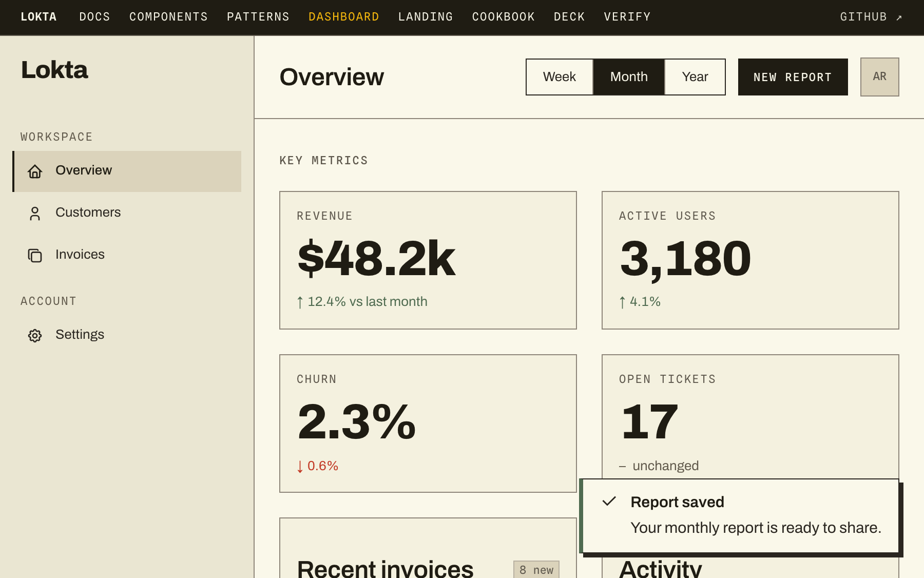Screen dimensions: 924x578
Task: Open the DOCS nav item
Action: pos(94,17)
